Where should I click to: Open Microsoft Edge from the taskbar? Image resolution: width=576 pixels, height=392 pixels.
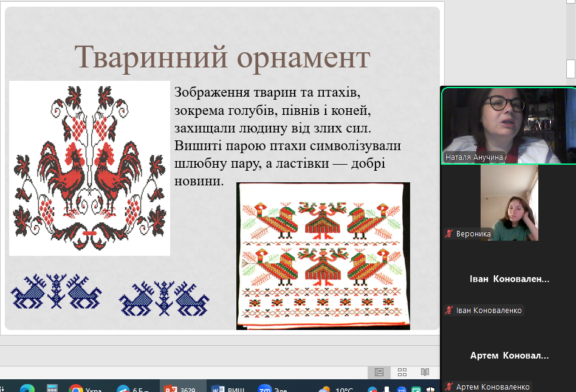click(27, 389)
